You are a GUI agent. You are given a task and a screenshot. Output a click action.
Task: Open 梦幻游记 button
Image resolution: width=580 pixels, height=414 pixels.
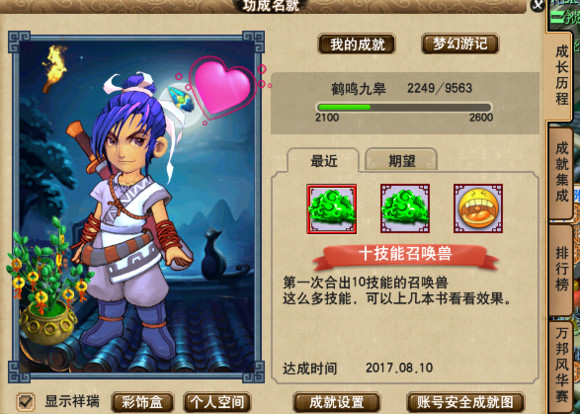[x=460, y=44]
